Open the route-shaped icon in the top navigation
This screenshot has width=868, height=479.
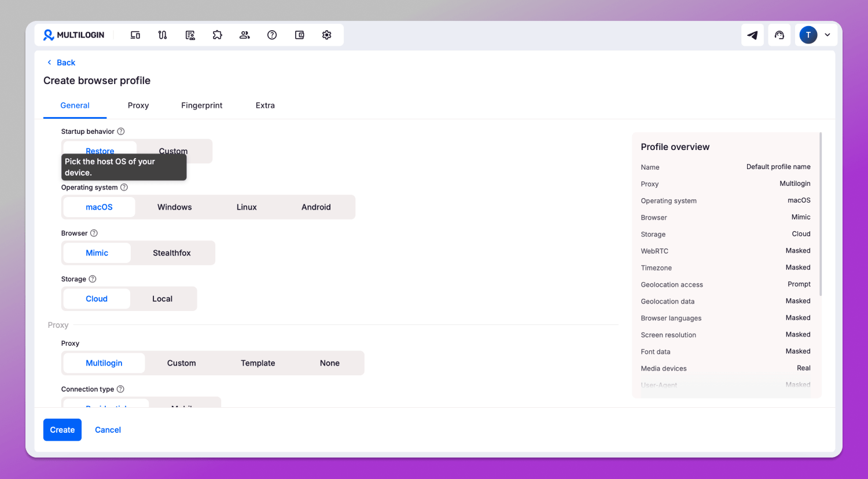[163, 35]
